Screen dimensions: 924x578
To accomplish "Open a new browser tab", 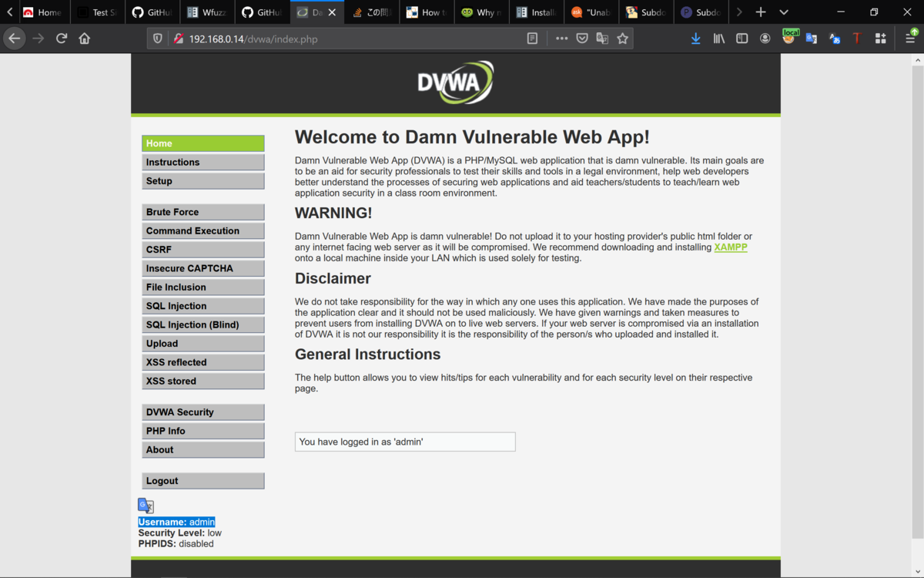I will point(761,12).
